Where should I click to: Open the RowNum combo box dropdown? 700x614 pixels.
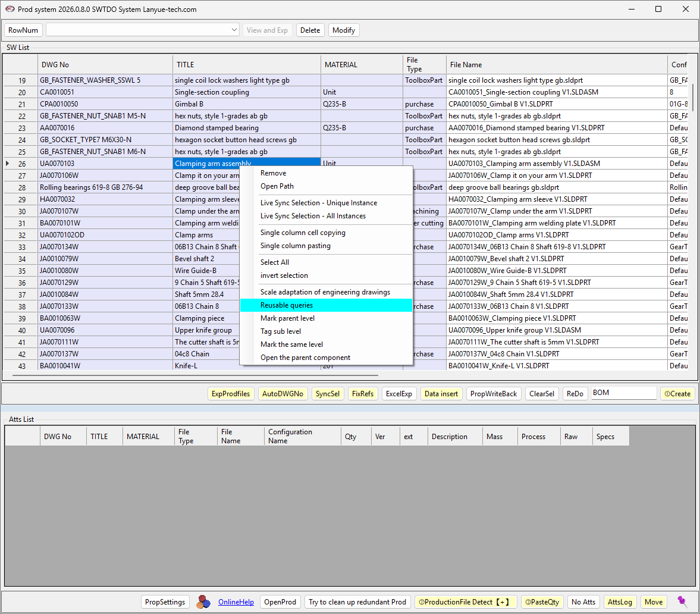pos(234,30)
